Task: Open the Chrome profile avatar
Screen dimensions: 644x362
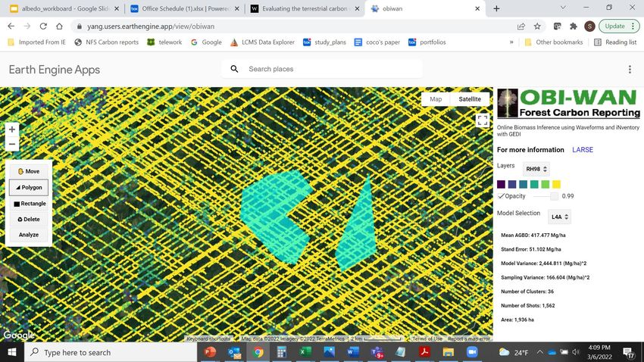Action: click(589, 27)
